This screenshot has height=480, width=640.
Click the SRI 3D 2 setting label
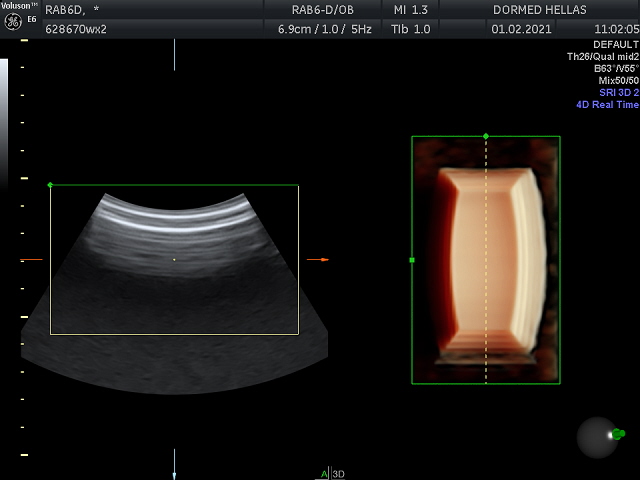(618, 92)
